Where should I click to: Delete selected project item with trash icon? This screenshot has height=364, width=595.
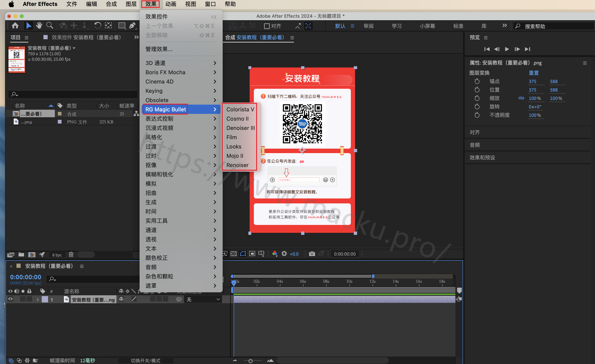tap(71, 255)
